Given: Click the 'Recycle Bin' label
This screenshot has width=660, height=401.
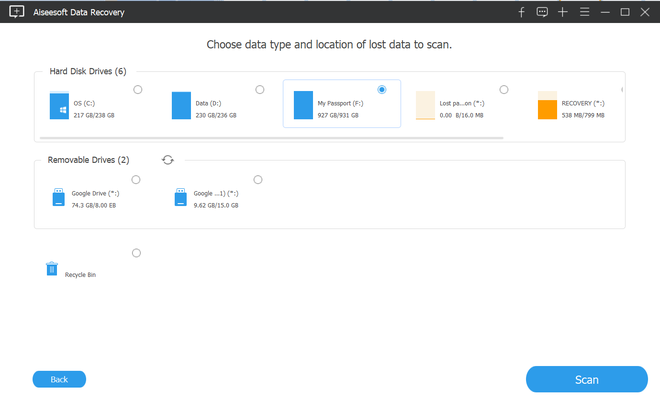Looking at the screenshot, I should coord(80,275).
